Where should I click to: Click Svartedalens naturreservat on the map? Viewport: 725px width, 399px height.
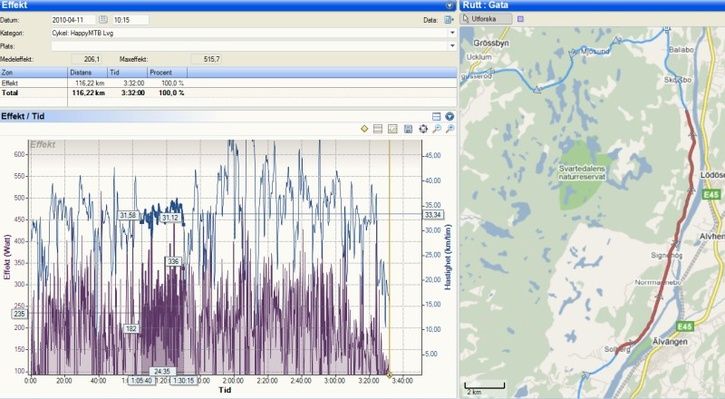[x=582, y=172]
